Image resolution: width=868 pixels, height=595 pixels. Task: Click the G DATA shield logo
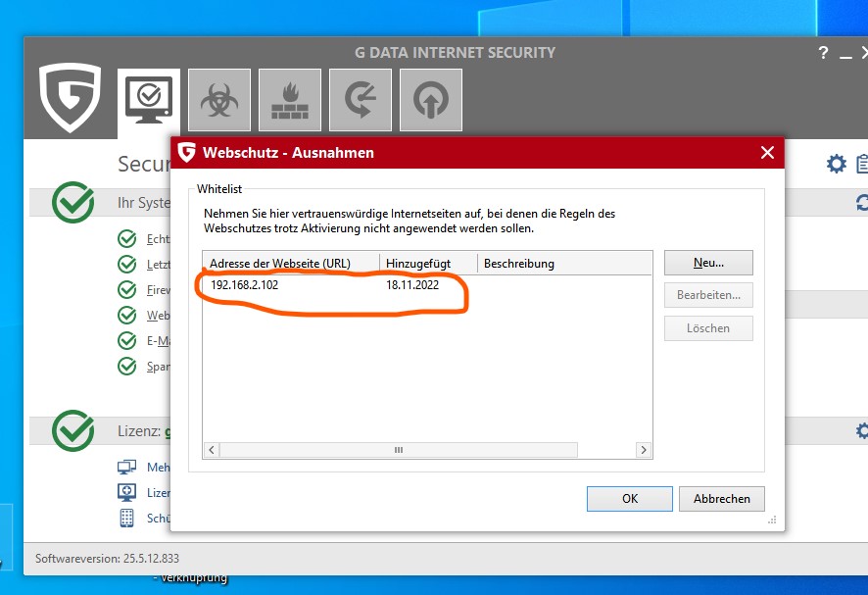click(x=71, y=97)
